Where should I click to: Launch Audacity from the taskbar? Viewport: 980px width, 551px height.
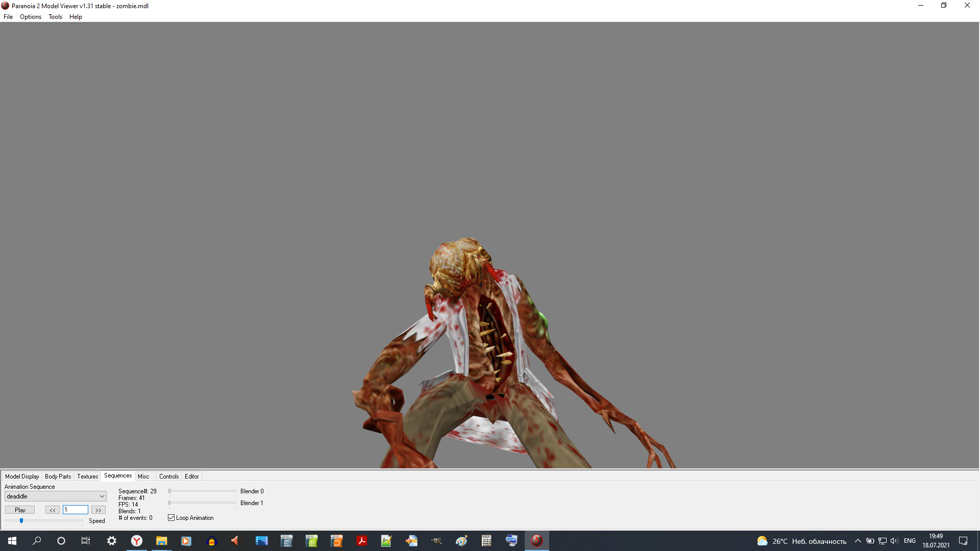212,540
